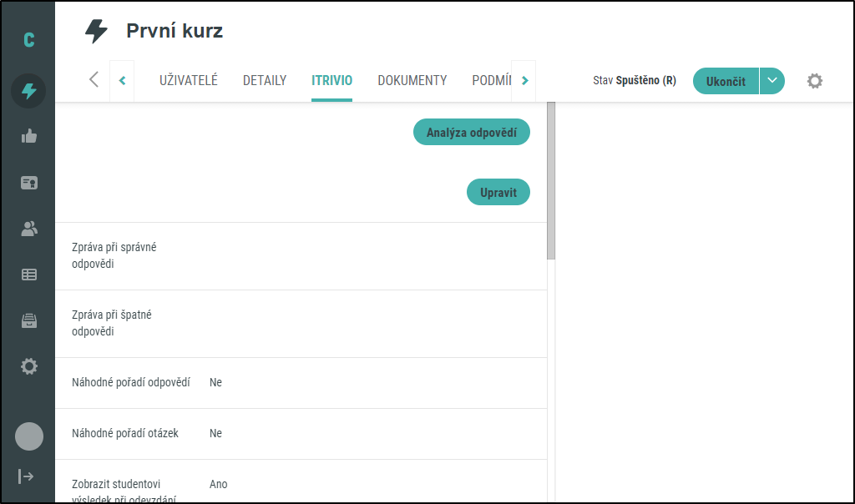Click the Analýza odpovědí button
855x504 pixels.
[471, 133]
